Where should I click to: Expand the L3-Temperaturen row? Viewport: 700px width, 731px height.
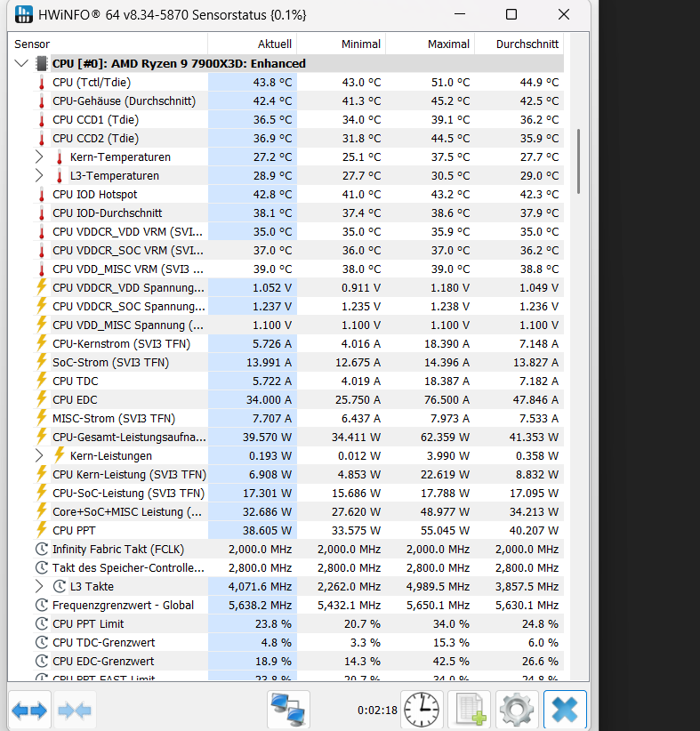coord(39,176)
